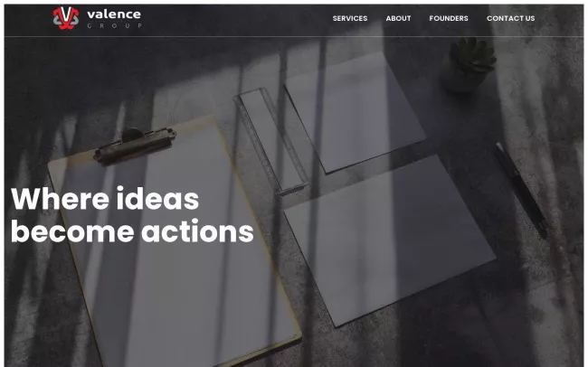Click the word "ideas" in the headline

[157, 199]
